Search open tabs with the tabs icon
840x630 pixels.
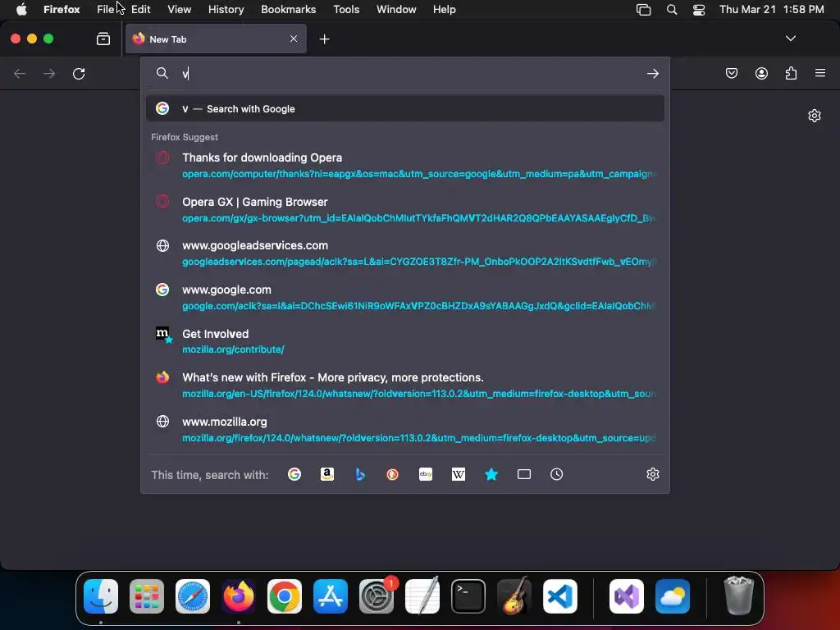524,474
